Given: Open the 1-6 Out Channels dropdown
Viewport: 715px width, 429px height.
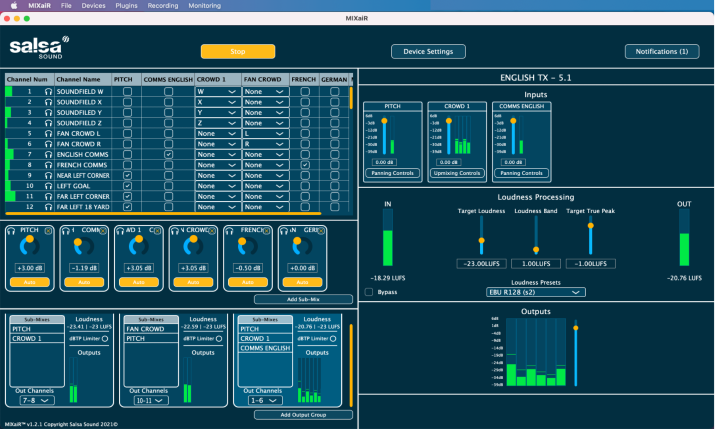Looking at the screenshot, I should [264, 400].
